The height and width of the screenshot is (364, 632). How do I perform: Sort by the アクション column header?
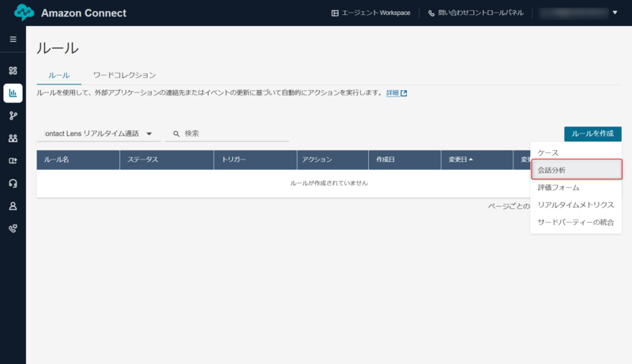tap(333, 159)
